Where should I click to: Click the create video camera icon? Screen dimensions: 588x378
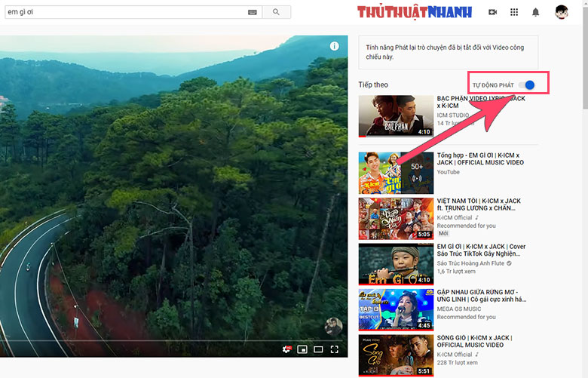coord(493,12)
